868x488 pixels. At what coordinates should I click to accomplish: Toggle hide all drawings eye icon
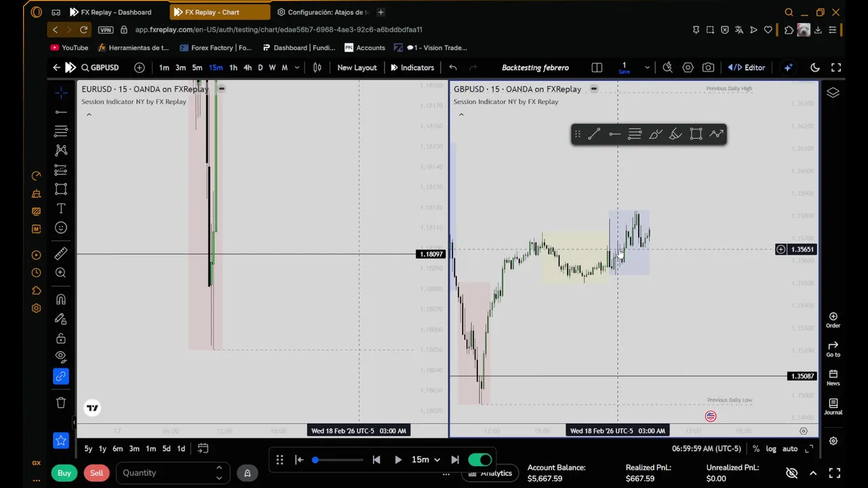click(61, 356)
